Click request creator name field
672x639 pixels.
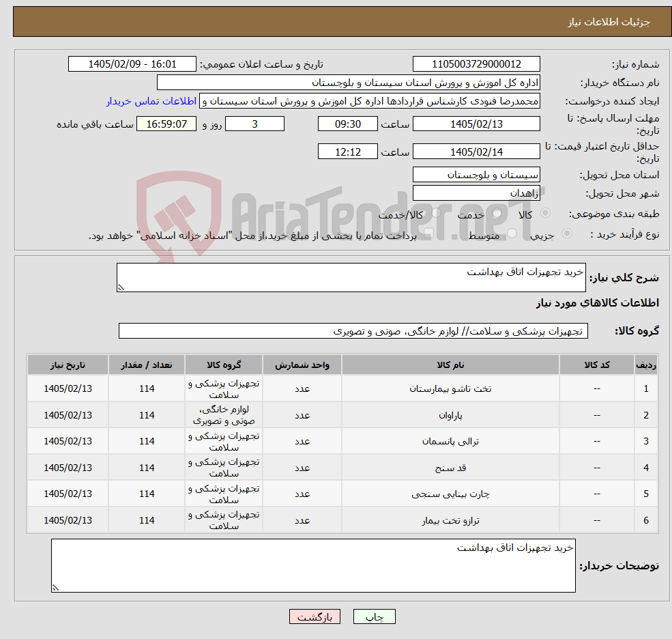pos(369,101)
